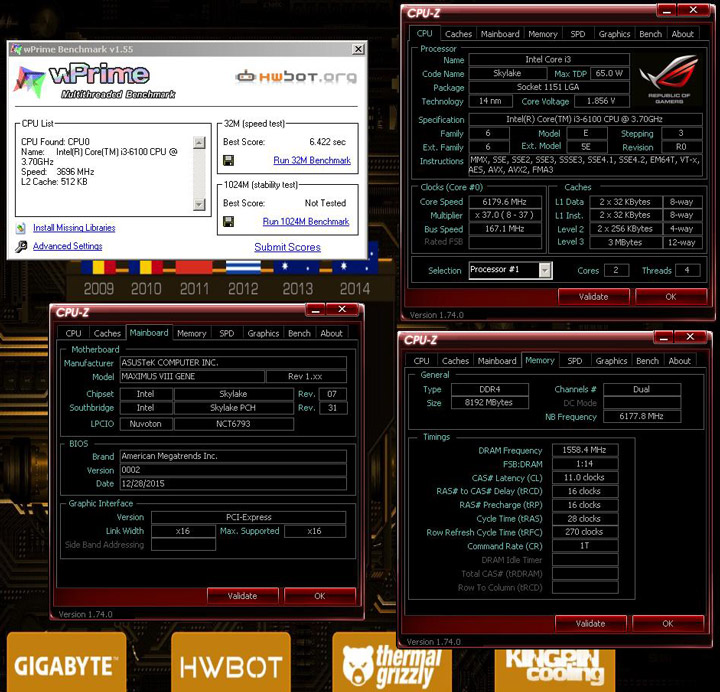Click the HWBOT.org logo in wPrime
720x692 pixels.
pos(296,77)
